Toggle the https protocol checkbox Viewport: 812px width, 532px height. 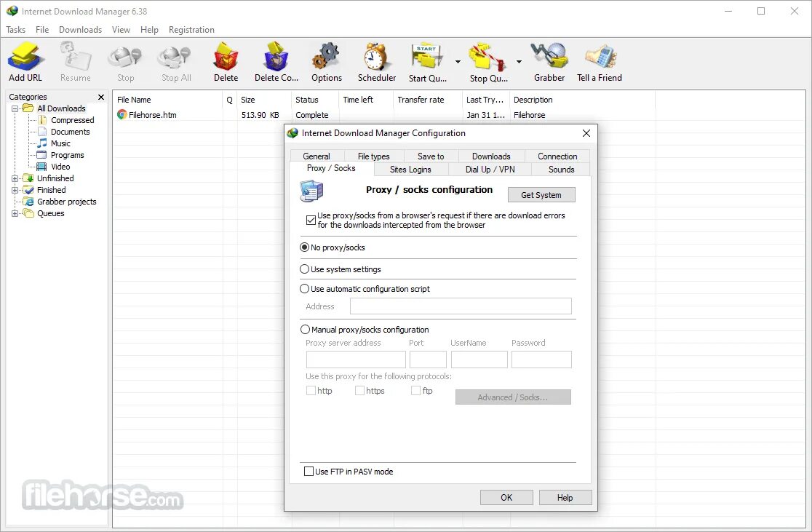point(359,391)
